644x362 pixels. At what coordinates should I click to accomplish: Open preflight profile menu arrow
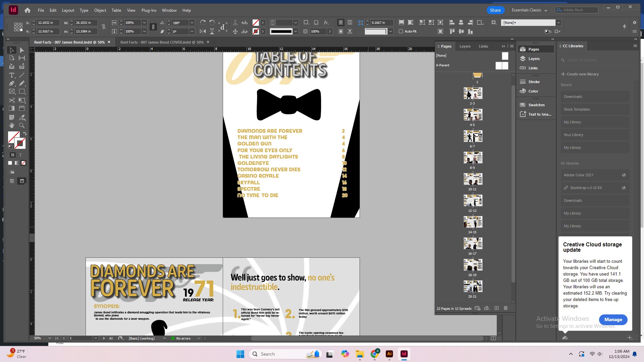click(199, 338)
